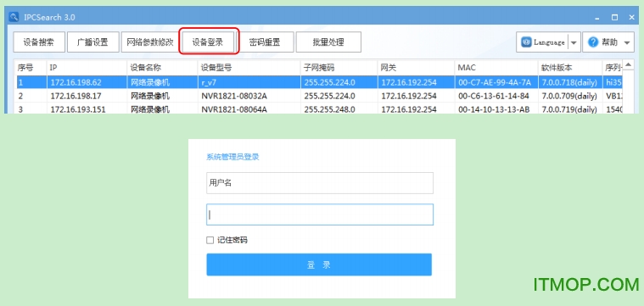644x306 pixels.
Task: Click the 子网掩码 column header
Action: point(339,68)
